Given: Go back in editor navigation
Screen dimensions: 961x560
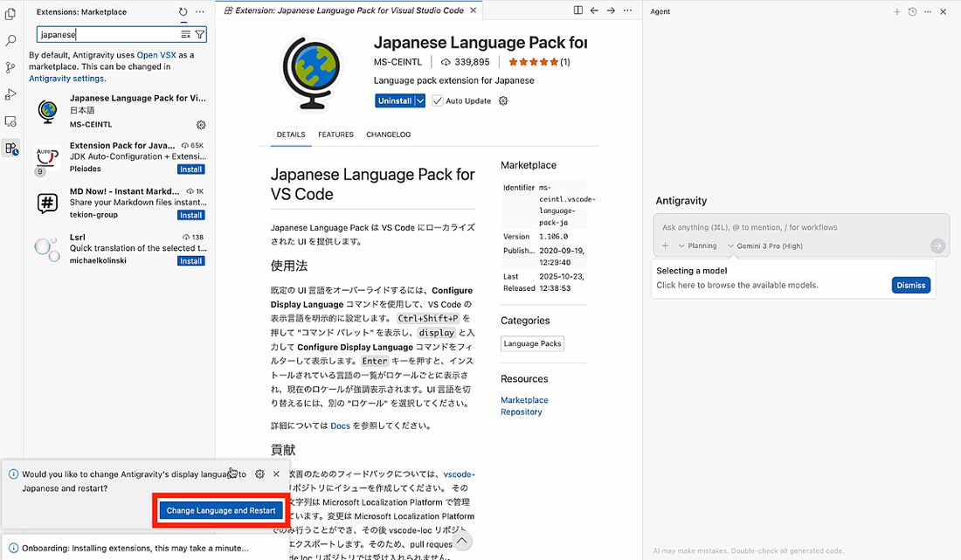Looking at the screenshot, I should (594, 10).
